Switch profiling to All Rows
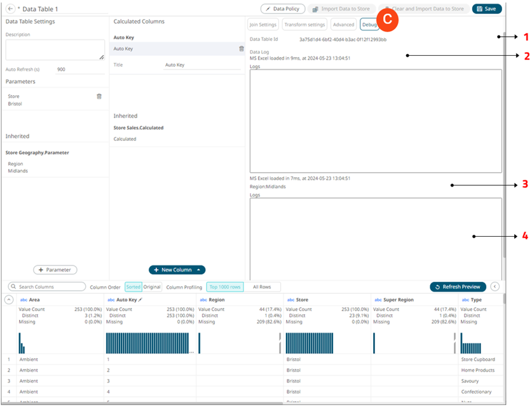This screenshot has width=532, height=407. (x=262, y=287)
